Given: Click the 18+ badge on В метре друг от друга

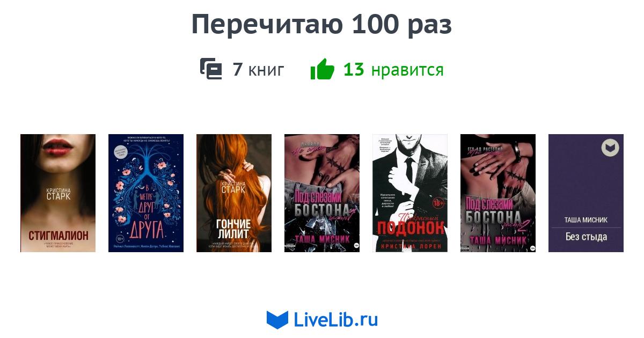Looking at the screenshot, I should (120, 238).
